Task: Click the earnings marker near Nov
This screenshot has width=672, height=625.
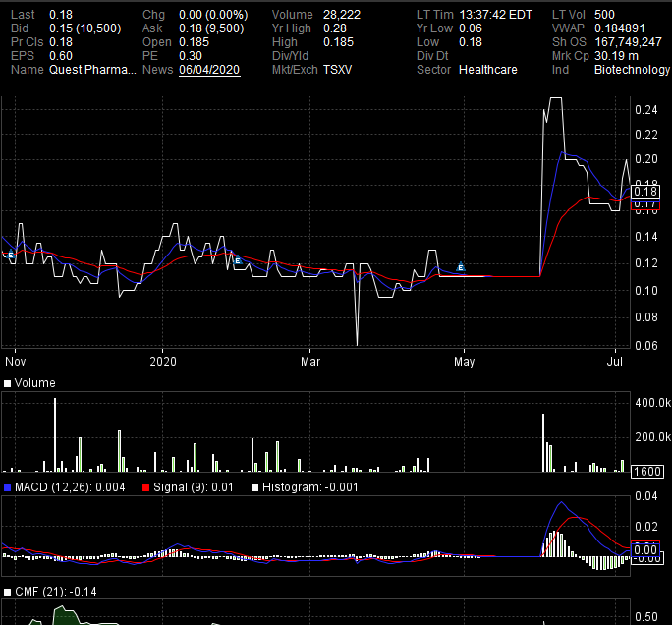Action: (11, 255)
